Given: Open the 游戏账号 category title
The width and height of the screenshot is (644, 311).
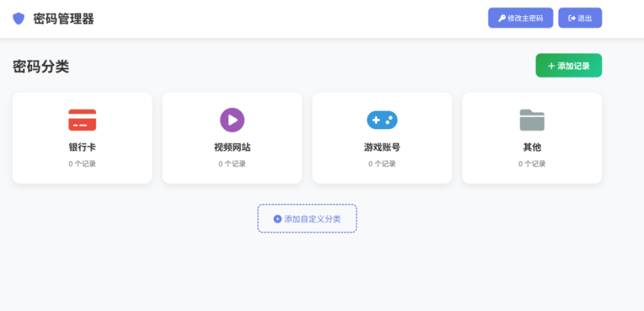Looking at the screenshot, I should click(382, 147).
